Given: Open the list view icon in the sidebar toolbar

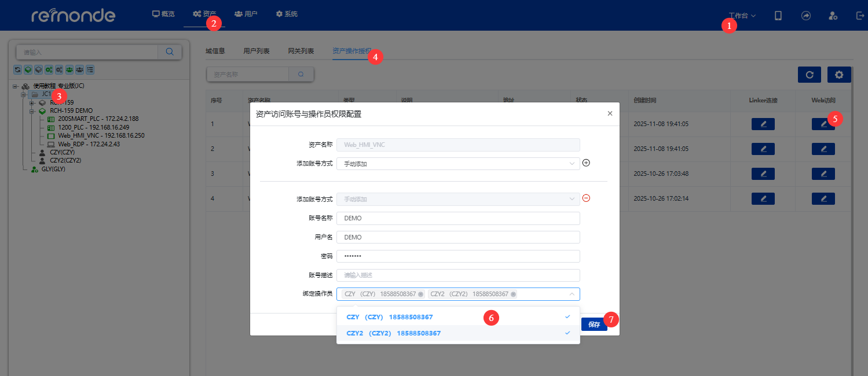Looking at the screenshot, I should coord(90,69).
